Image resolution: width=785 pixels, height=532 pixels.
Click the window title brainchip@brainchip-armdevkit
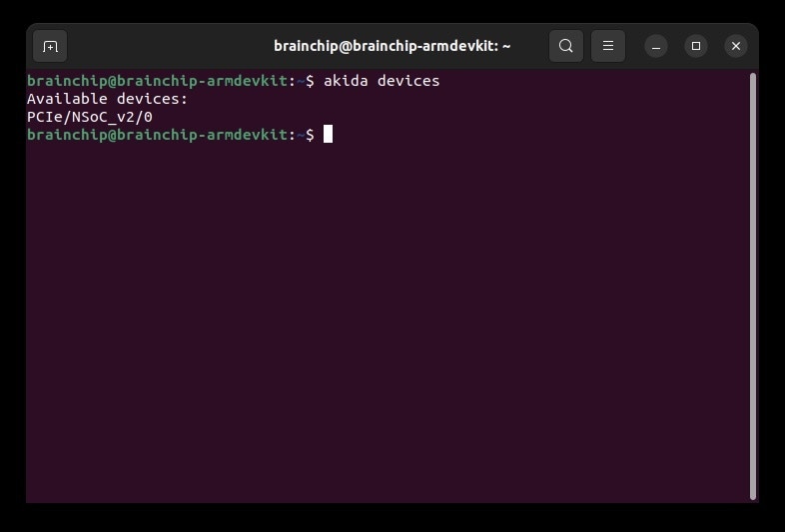click(x=392, y=46)
